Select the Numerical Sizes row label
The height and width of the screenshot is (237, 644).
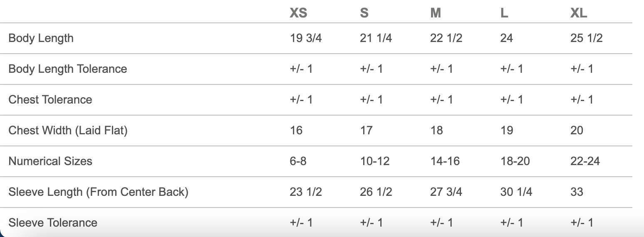pos(50,161)
